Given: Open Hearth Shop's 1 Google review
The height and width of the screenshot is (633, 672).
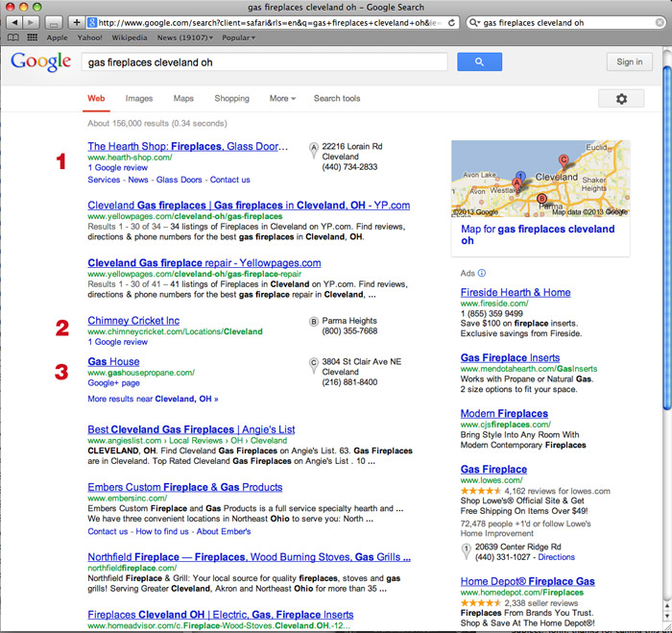Looking at the screenshot, I should [117, 168].
